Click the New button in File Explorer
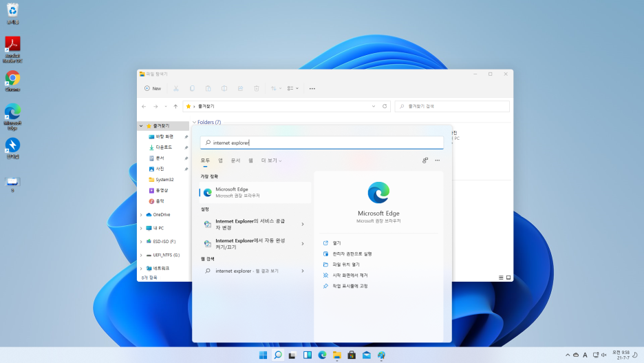644x363 pixels. click(153, 88)
